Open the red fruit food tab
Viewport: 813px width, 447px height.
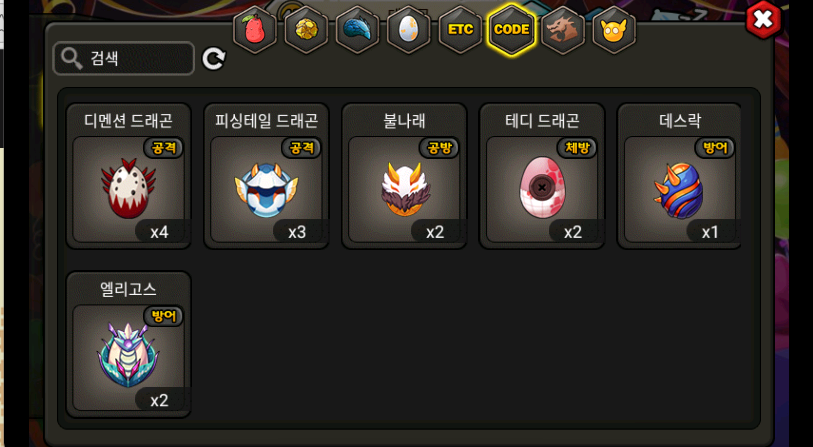tap(255, 30)
